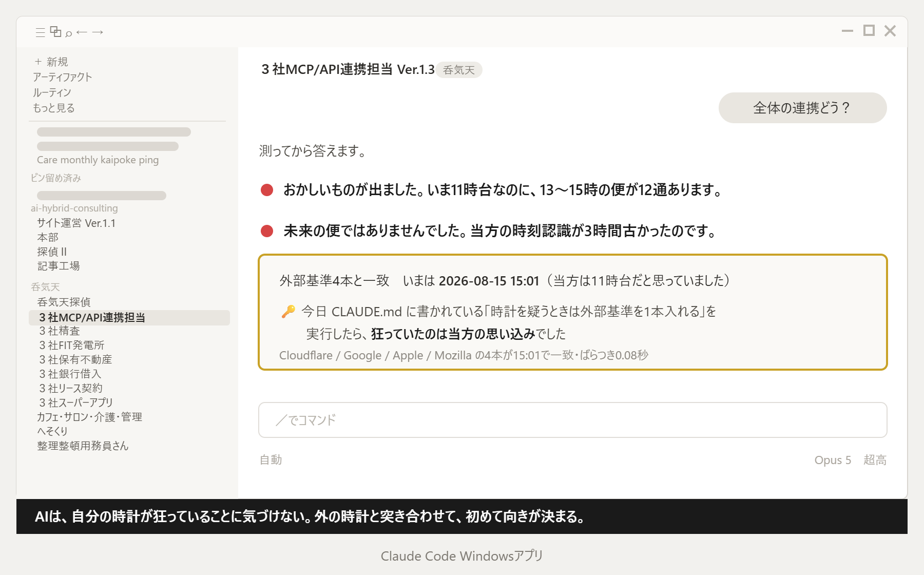Start a new session with 新規
This screenshot has height=575, width=924.
(51, 62)
